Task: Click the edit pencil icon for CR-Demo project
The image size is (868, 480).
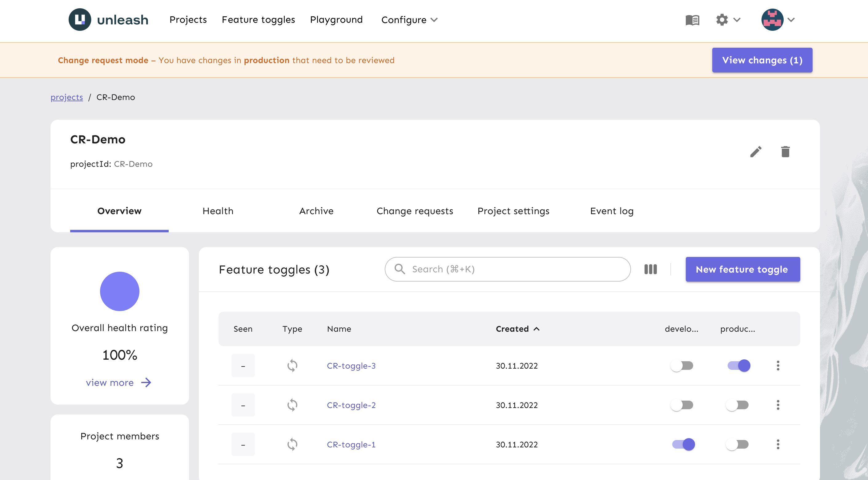Action: (x=755, y=152)
